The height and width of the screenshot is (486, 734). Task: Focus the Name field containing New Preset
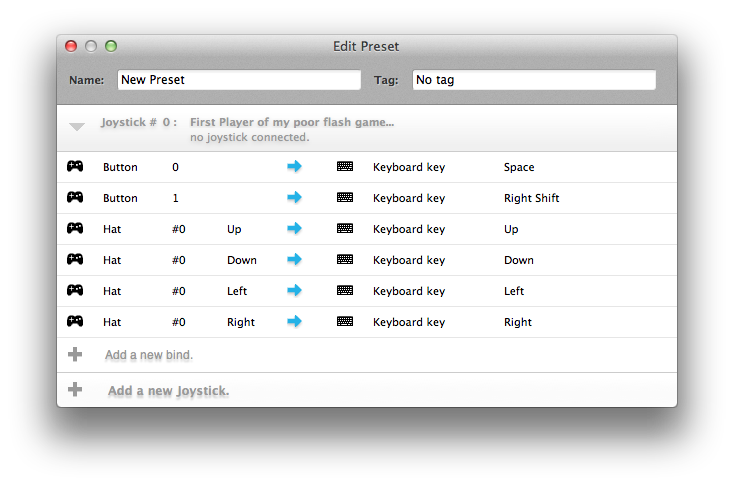(239, 80)
